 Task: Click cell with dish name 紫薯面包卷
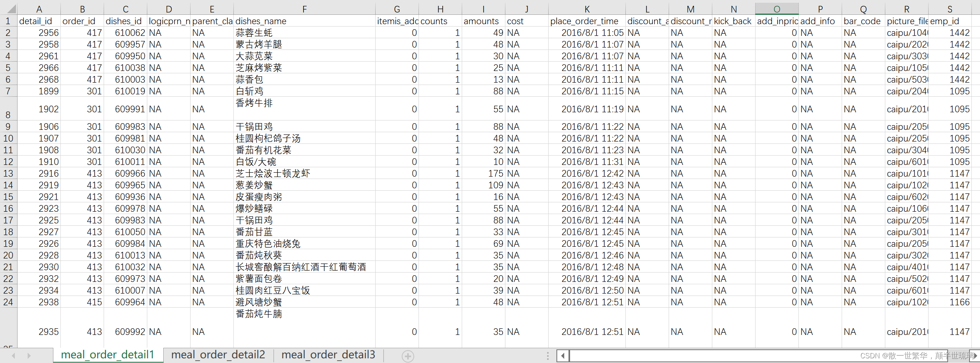pyautogui.click(x=304, y=279)
